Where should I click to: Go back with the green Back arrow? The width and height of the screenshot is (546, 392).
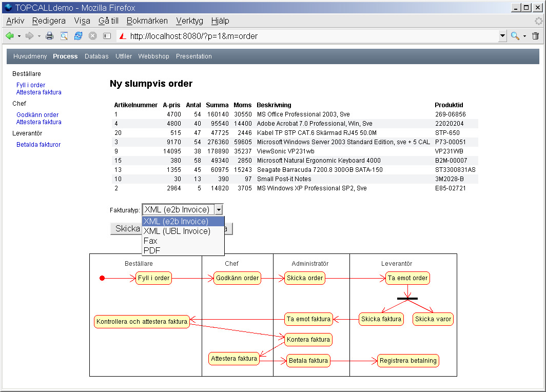click(x=10, y=36)
